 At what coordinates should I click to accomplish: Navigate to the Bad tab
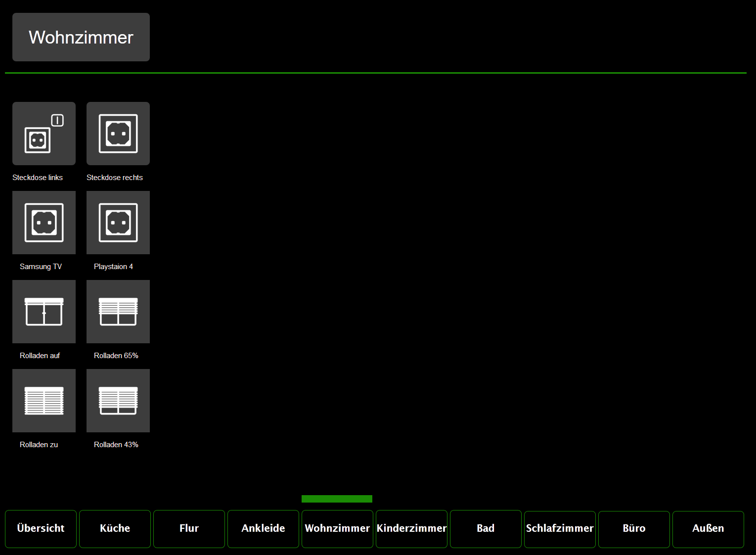(486, 529)
